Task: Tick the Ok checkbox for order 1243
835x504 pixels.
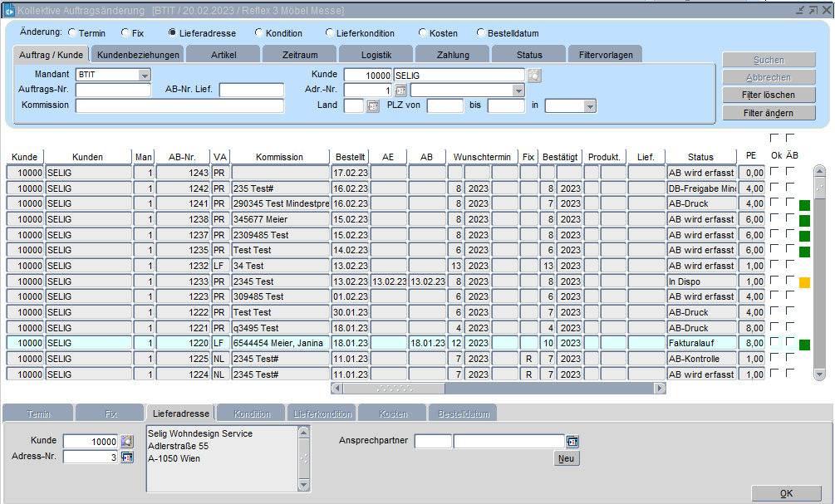Action: [x=774, y=172]
